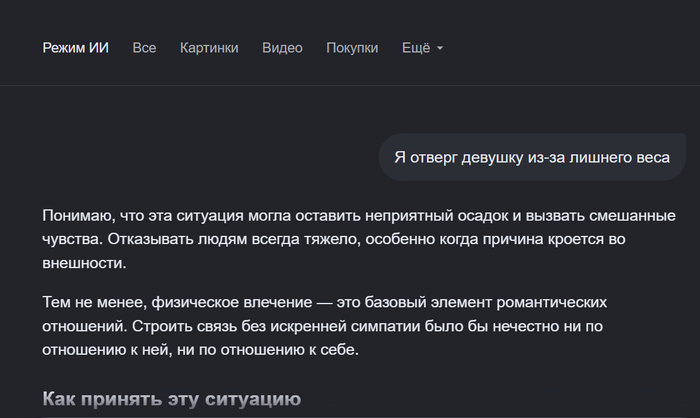700x418 pixels.
Task: Open the Все search tab
Action: click(x=144, y=48)
